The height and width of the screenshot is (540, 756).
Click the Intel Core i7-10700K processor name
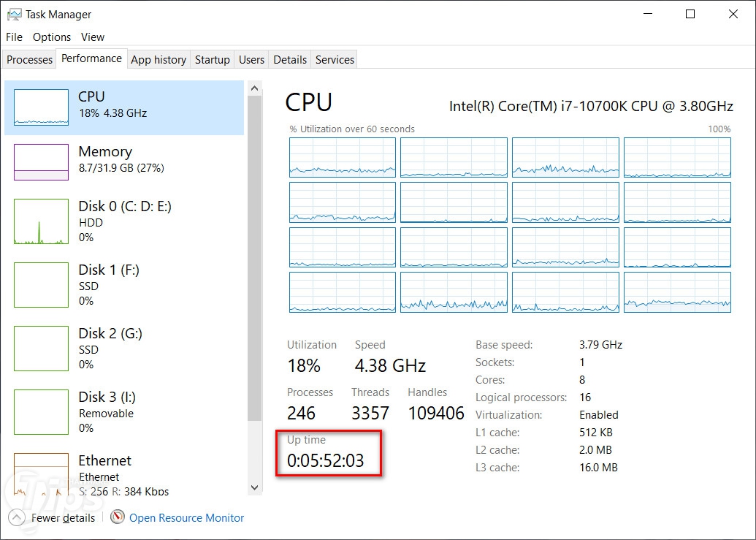point(591,106)
